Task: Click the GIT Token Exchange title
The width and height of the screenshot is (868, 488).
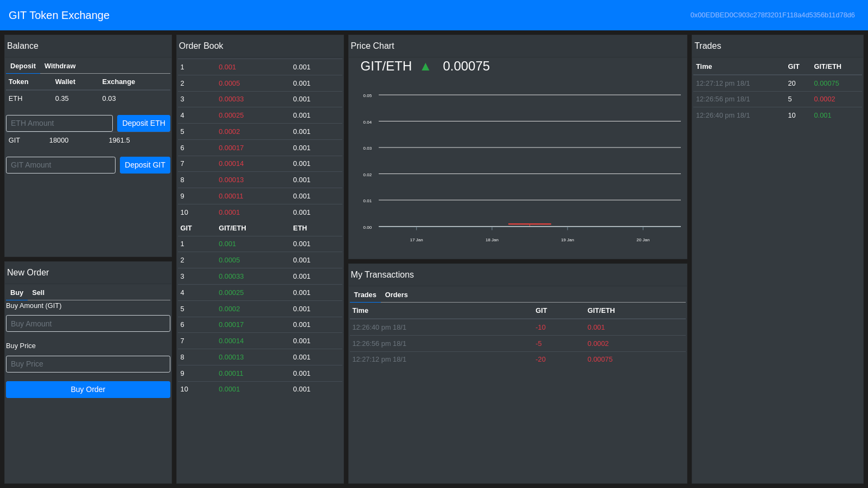Action: pos(59,15)
